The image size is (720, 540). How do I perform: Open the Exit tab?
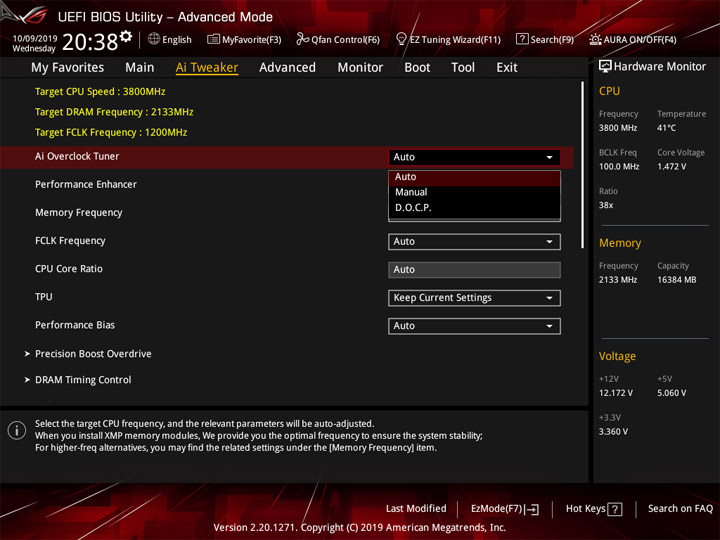click(x=507, y=68)
